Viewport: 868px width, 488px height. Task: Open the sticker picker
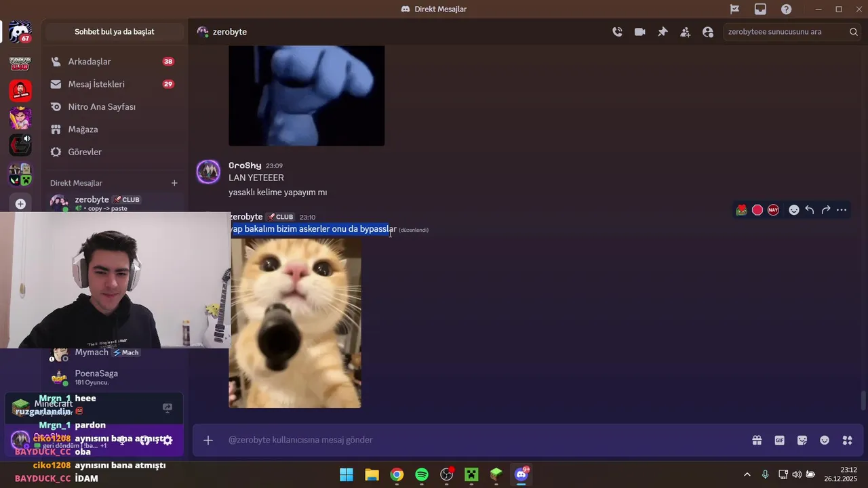802,440
